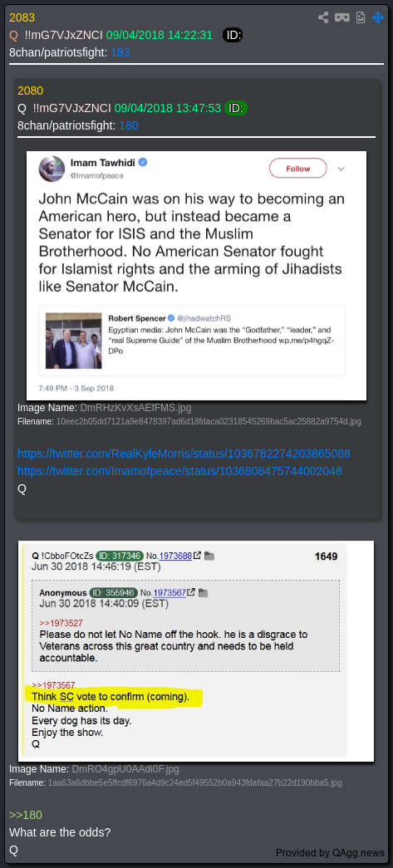393x868 pixels.
Task: Click the Follow button on tweet
Action: coord(297,169)
